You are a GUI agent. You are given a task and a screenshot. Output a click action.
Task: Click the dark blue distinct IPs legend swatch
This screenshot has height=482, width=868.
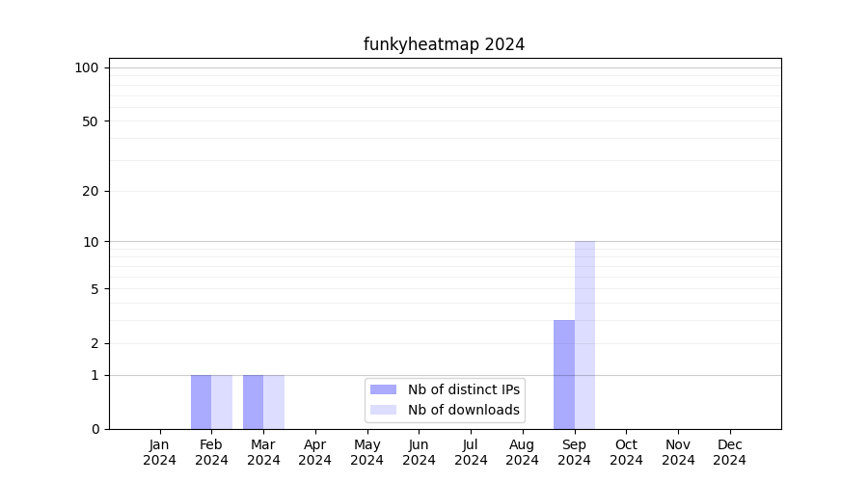coord(383,389)
